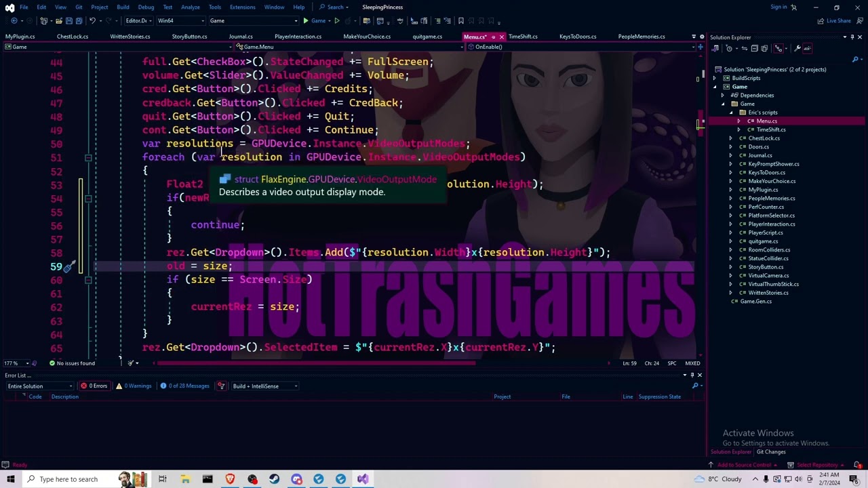The image size is (868, 488).
Task: Click the Open File folder toolbar icon
Action: click(x=59, y=21)
